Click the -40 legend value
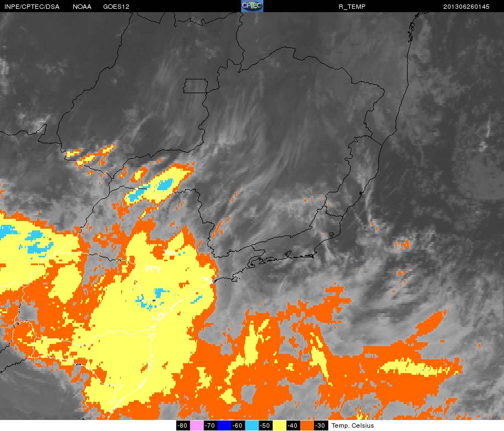504x431 pixels. pyautogui.click(x=293, y=425)
